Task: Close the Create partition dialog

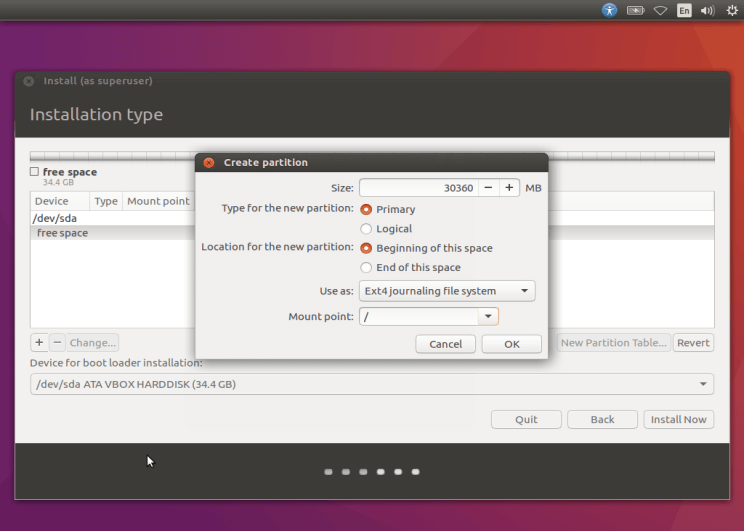Action: pos(208,163)
